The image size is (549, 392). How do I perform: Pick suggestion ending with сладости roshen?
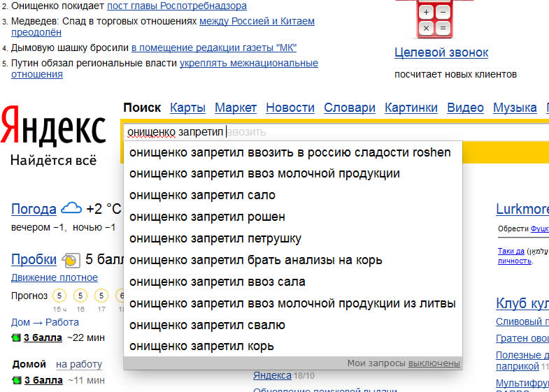click(290, 152)
